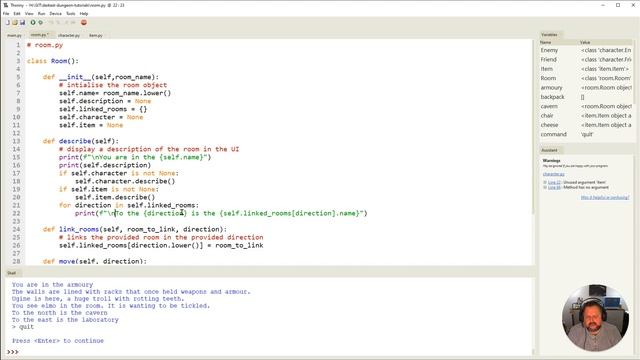This screenshot has height=360, width=640.
Task: Select the command variable row
Action: point(585,134)
